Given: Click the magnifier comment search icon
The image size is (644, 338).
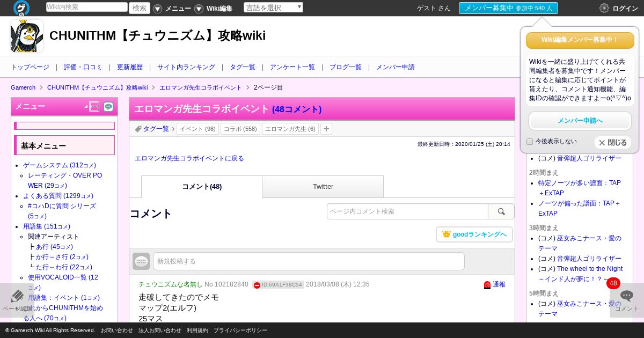Looking at the screenshot, I should point(501,211).
